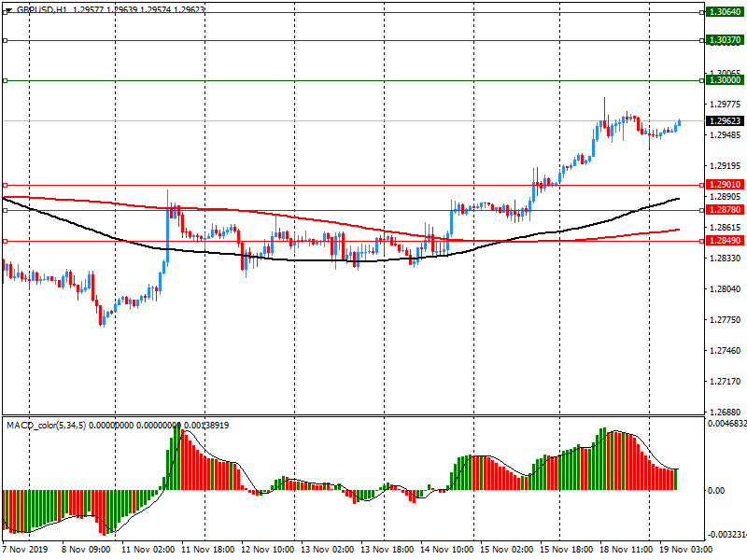The width and height of the screenshot is (747, 560).
Task: Click the MACD top scale value 0.0046832
Action: [727, 424]
